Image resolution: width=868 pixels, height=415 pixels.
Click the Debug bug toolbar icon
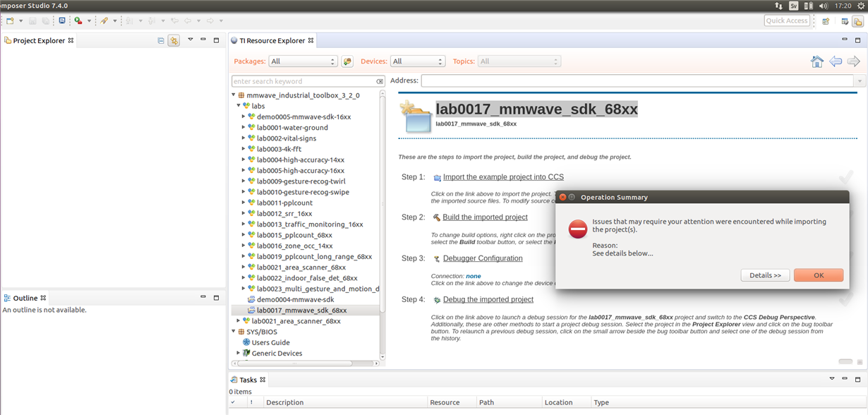tap(78, 21)
